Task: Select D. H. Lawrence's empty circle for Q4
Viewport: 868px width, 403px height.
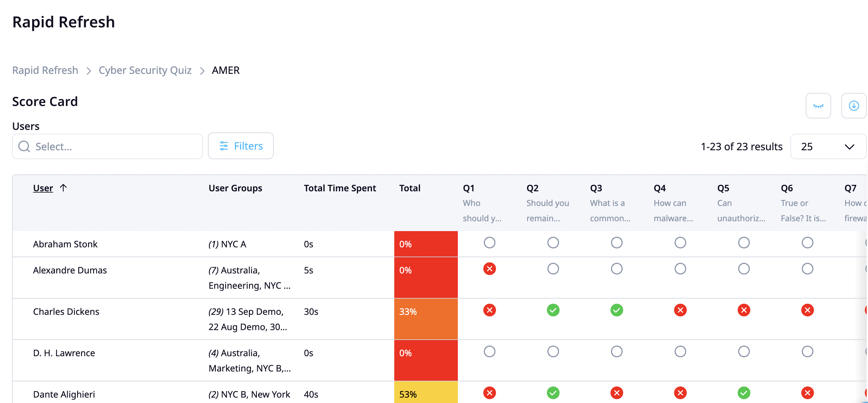Action: point(680,351)
